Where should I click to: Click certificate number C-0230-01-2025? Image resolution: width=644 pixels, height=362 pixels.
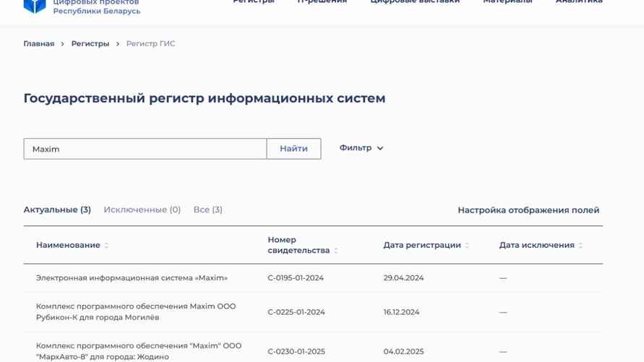[x=296, y=351]
